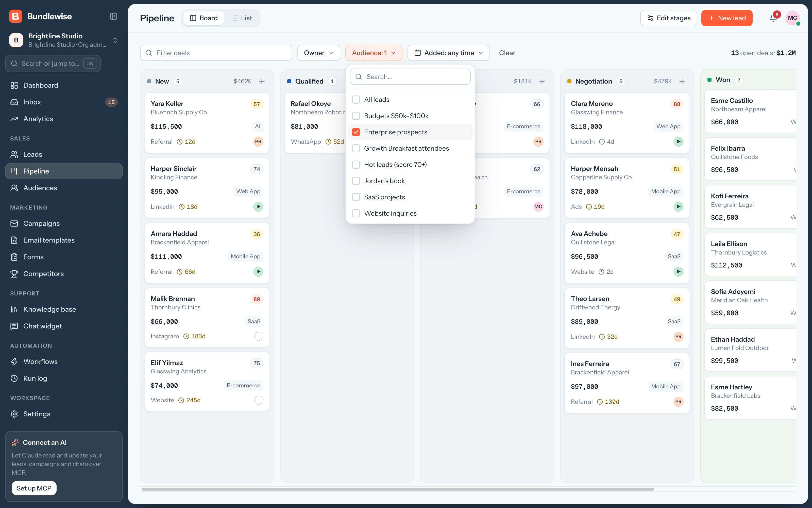This screenshot has width=812, height=508.
Task: Open Audiences in the sidebar
Action: pos(64,188)
